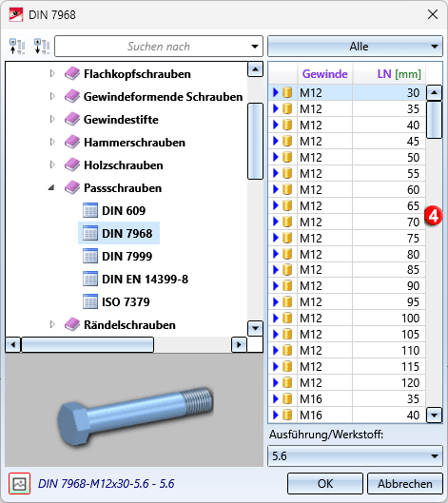Click the Rändelschrauben book icon

tap(72, 324)
